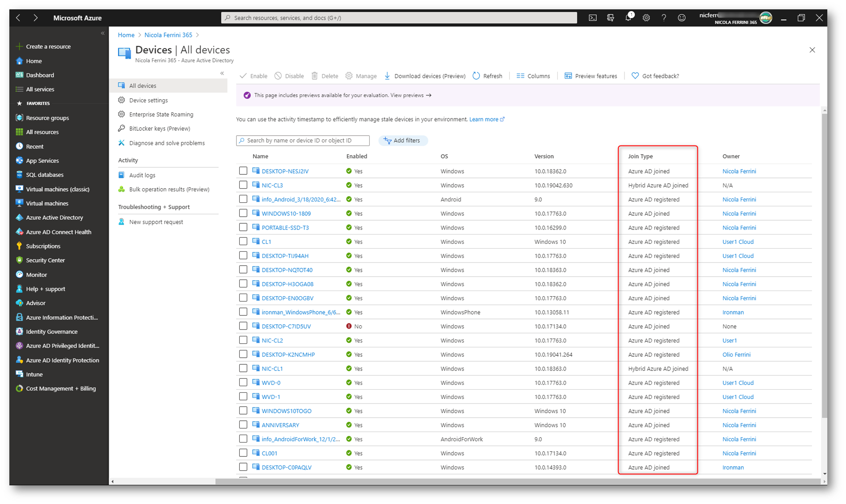Click Disable in the devices toolbar
The image size is (846, 504).
[289, 76]
